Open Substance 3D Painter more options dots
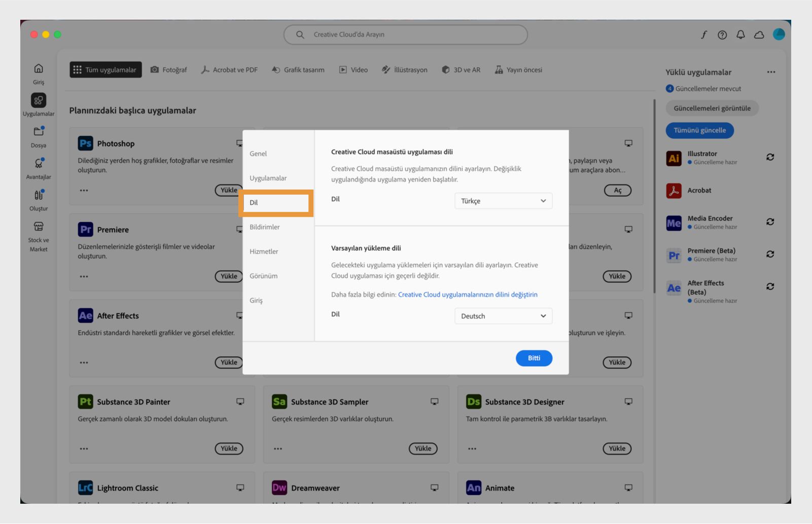The height and width of the screenshot is (524, 812). point(84,449)
